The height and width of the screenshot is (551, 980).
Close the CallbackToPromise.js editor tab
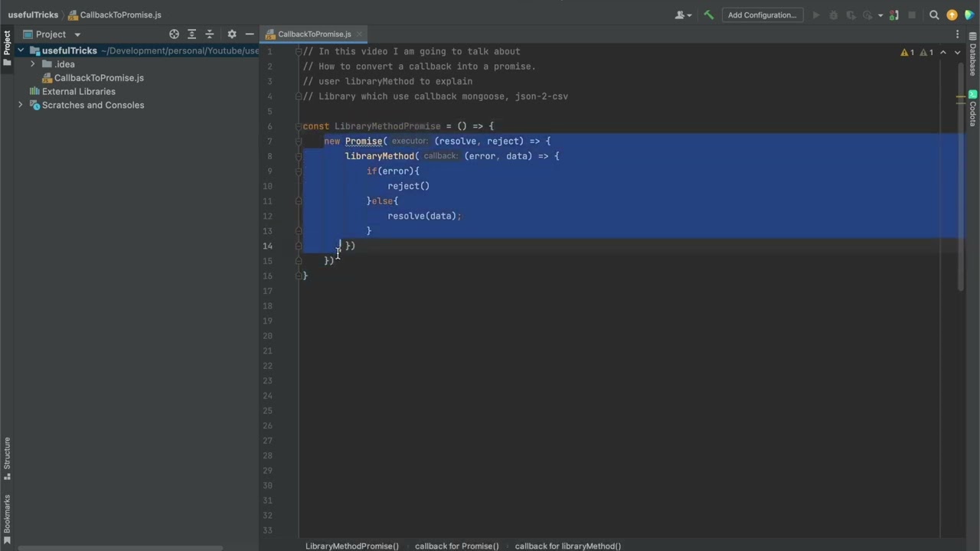pyautogui.click(x=359, y=34)
